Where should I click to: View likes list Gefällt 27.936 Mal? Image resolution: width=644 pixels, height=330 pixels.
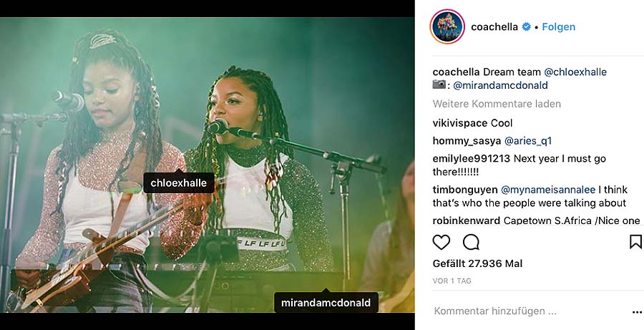click(x=478, y=263)
